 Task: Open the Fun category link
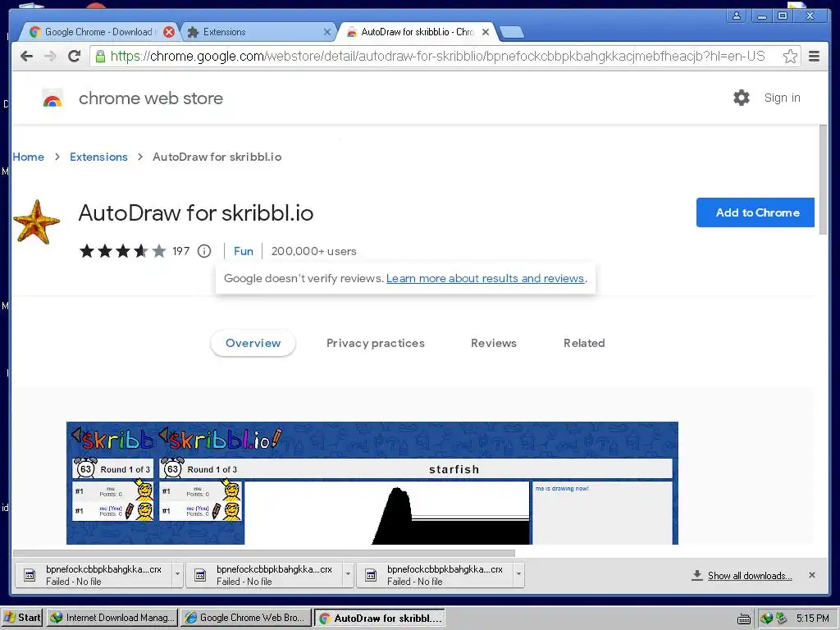[243, 251]
